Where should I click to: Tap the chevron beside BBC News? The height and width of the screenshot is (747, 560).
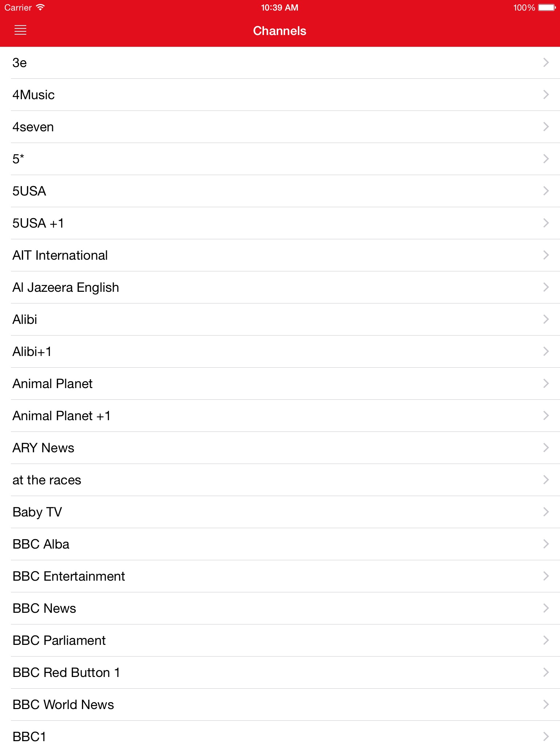546,608
